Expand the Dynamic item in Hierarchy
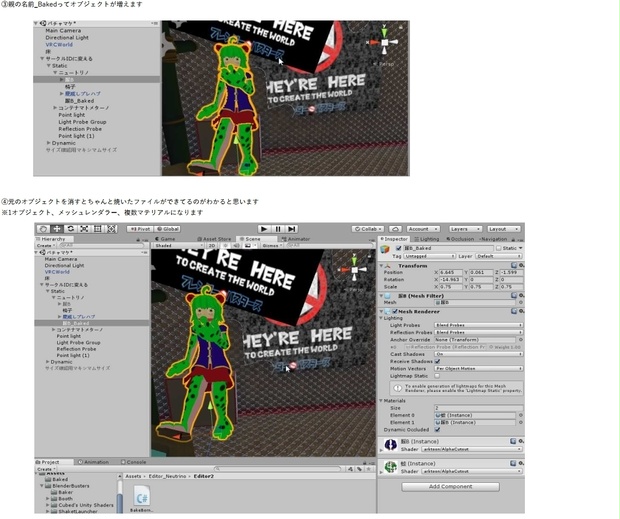Image resolution: width=620 pixels, height=519 pixels. [x=48, y=362]
